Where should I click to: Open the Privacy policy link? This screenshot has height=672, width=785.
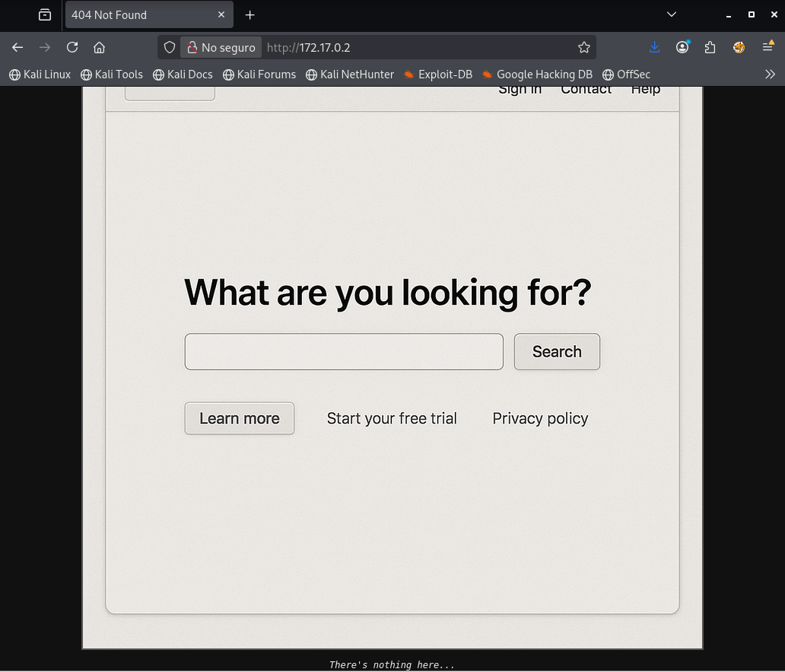540,419
